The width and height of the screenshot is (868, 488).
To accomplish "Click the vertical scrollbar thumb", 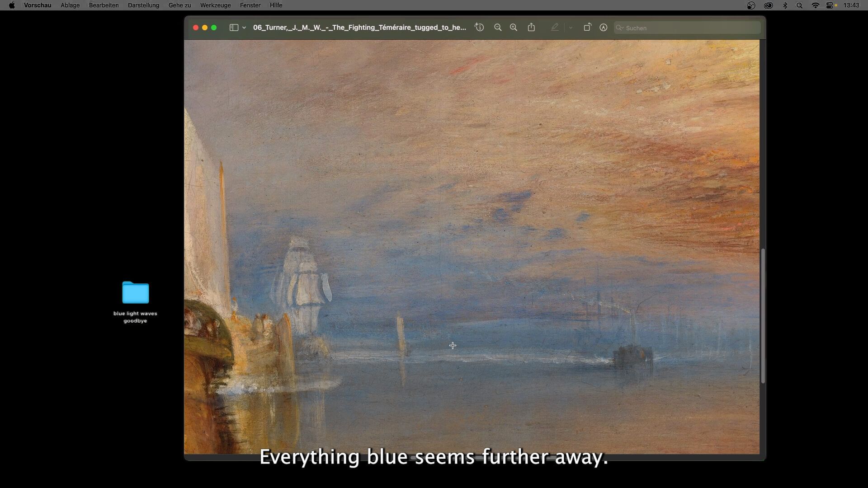I will (763, 316).
